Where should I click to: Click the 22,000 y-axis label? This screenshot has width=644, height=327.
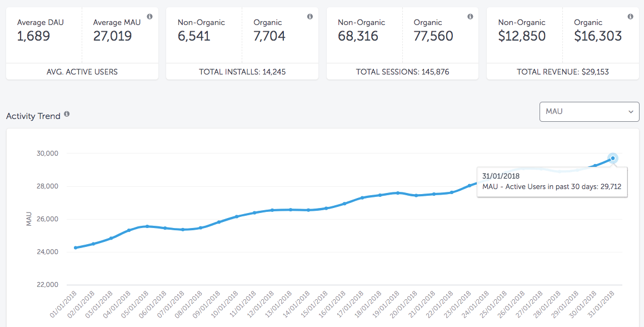(48, 285)
